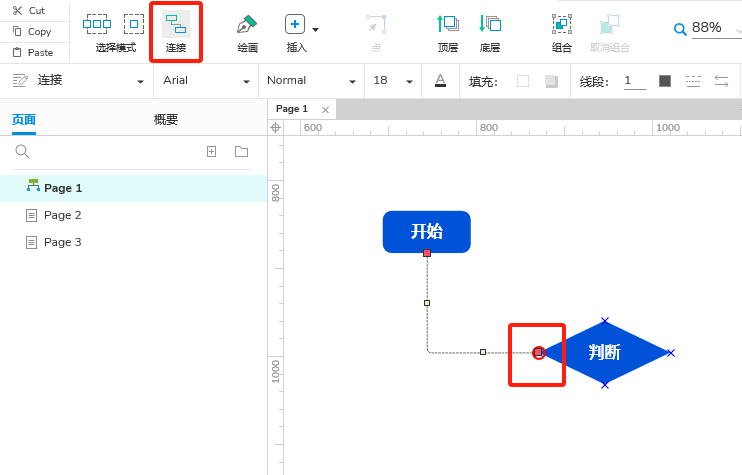742x475 pixels.
Task: Click the red connector start handle under 开始
Action: (x=427, y=253)
